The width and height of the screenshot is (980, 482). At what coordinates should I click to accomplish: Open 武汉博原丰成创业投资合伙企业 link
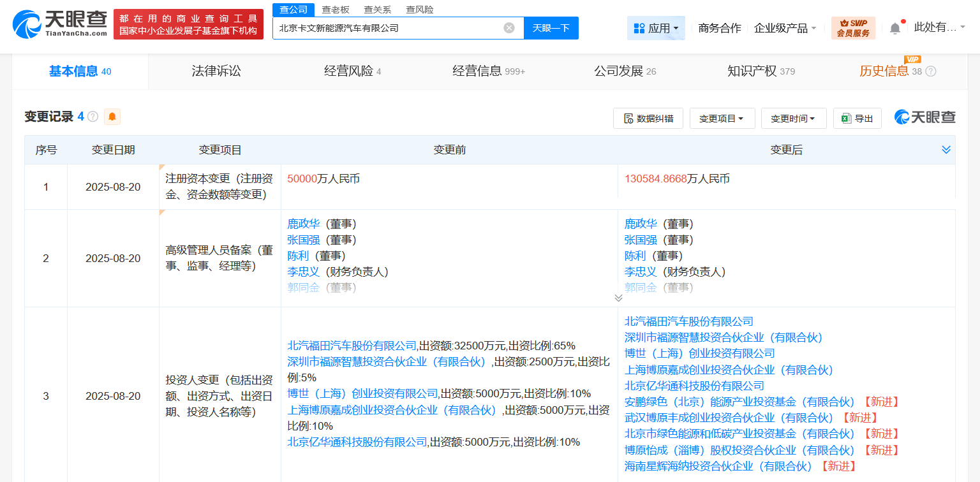(x=729, y=418)
